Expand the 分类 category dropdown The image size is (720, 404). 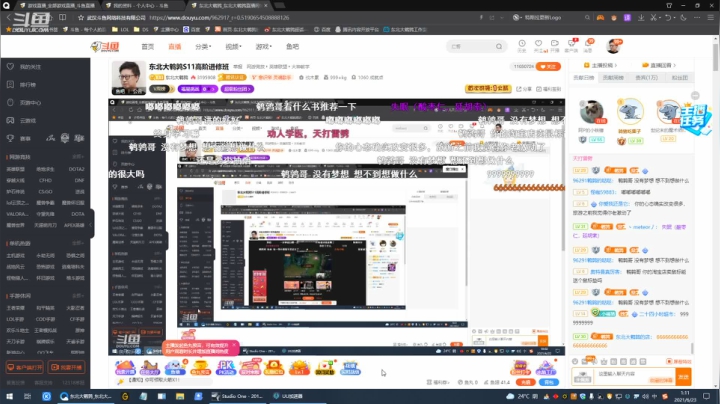coord(203,46)
